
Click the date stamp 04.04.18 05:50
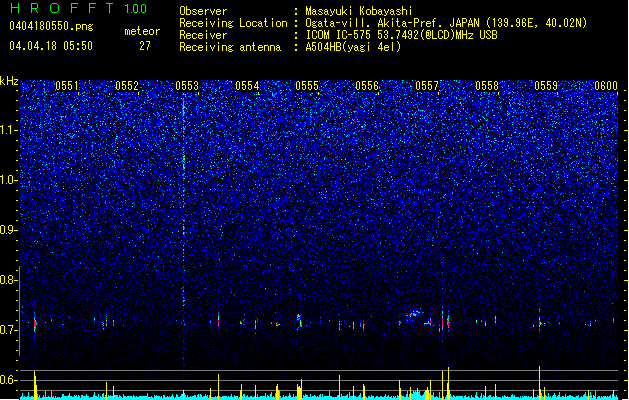tap(51, 46)
